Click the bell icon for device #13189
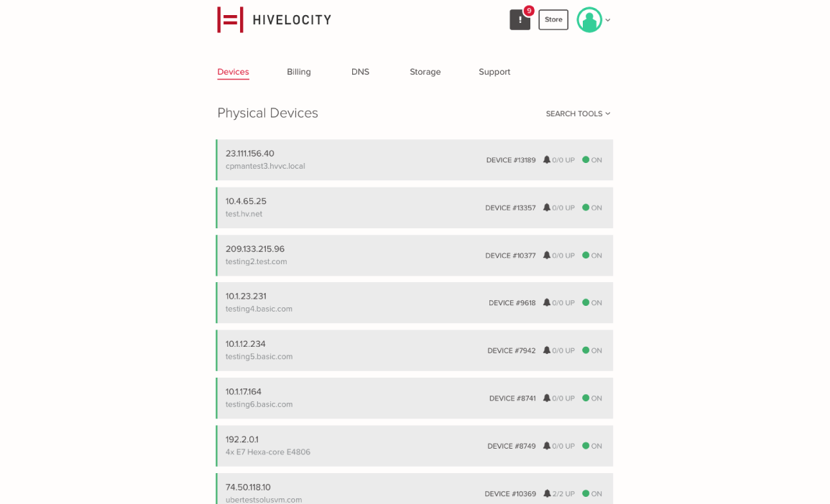Screen dimensions: 830x504 point(546,159)
